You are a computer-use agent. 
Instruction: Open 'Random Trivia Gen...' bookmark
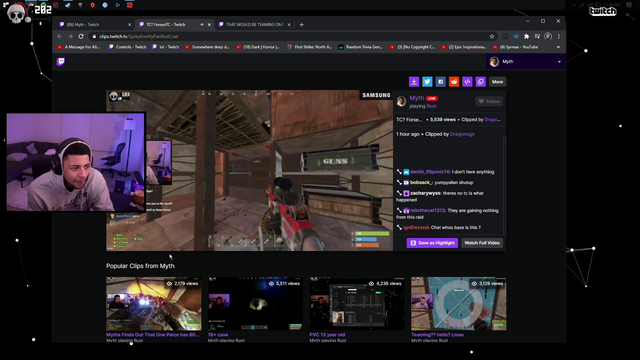tap(360, 47)
